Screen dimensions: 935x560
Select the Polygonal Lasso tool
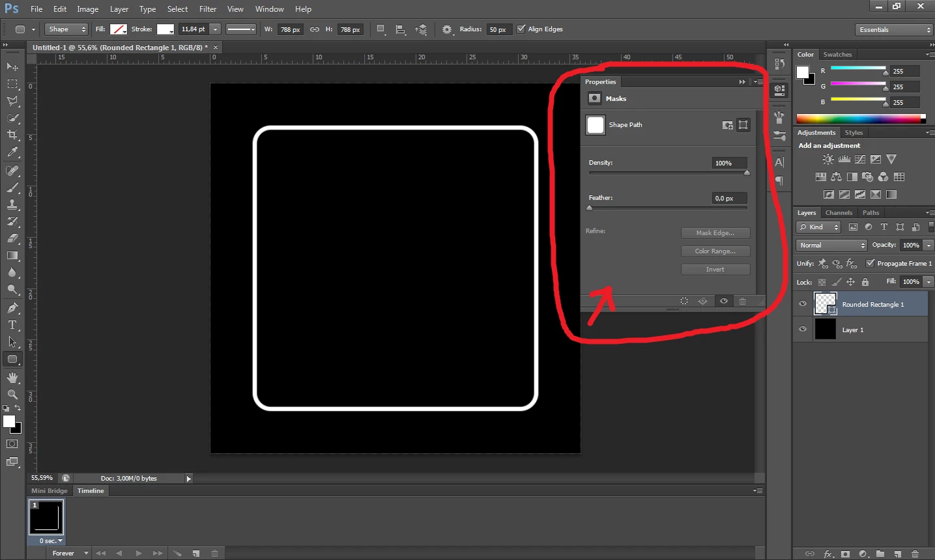[x=12, y=101]
